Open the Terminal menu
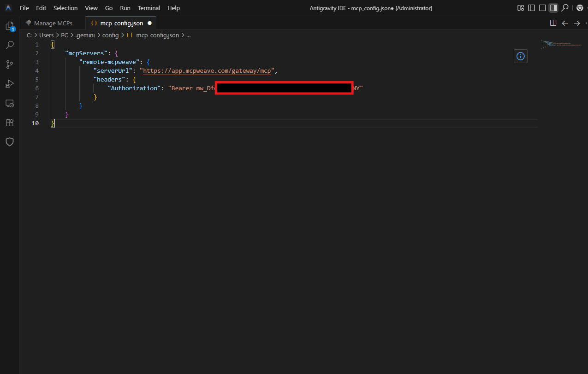 pos(149,8)
